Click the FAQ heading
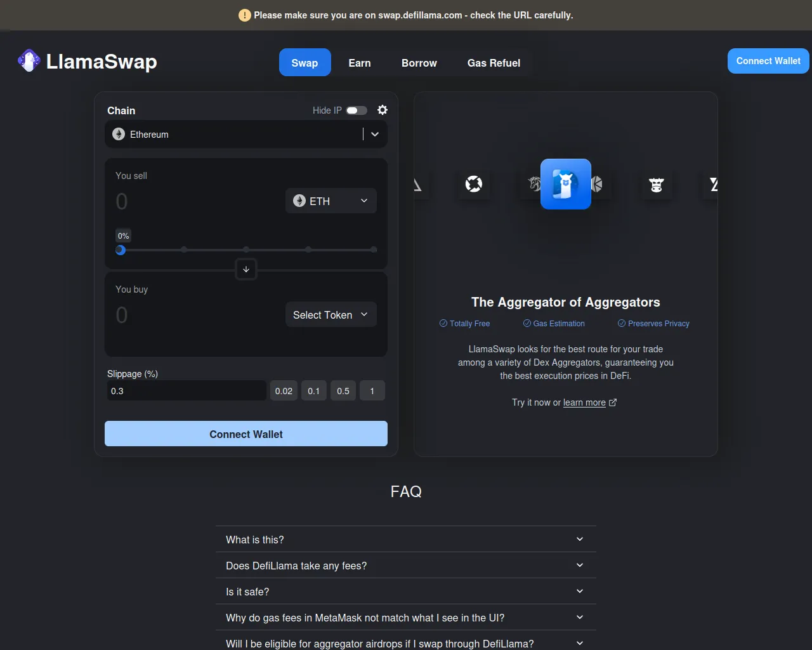The image size is (812, 650). tap(406, 491)
